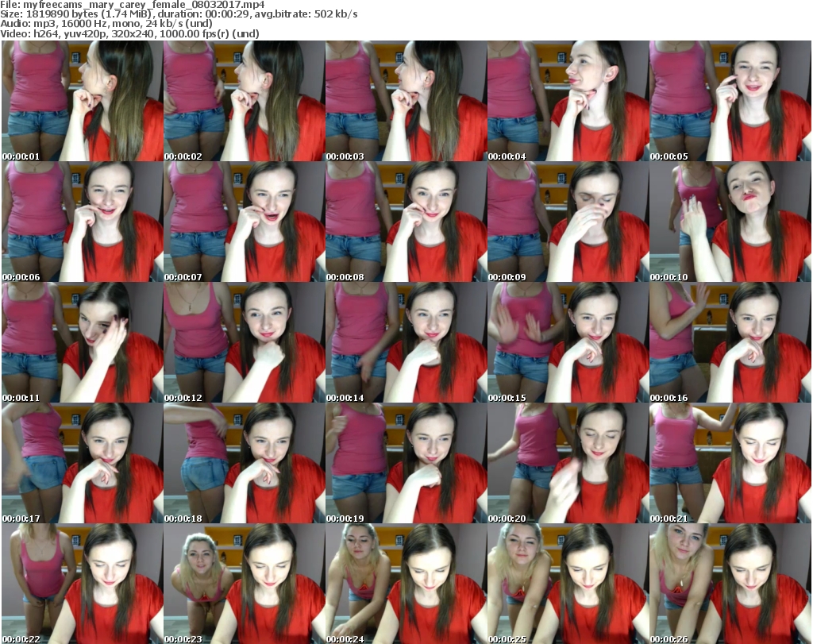Click the frame labeled 00:00:09
Image resolution: width=813 pixels, height=644 pixels.
coord(568,222)
